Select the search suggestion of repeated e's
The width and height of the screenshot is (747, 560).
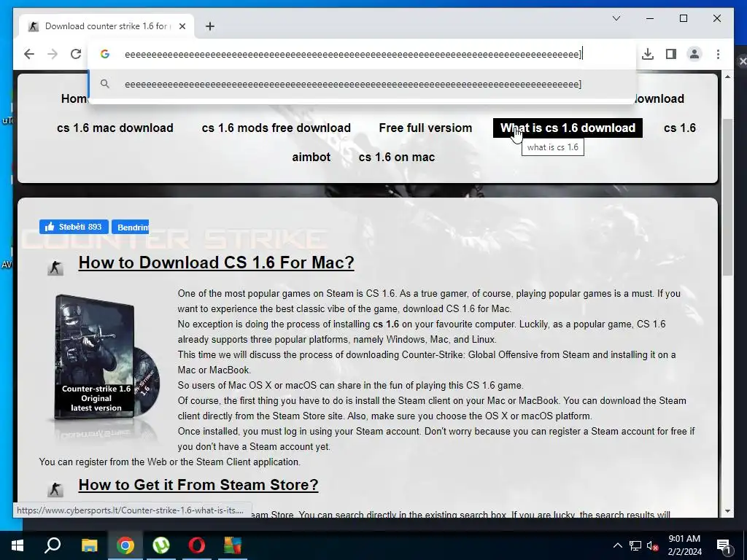(362, 85)
